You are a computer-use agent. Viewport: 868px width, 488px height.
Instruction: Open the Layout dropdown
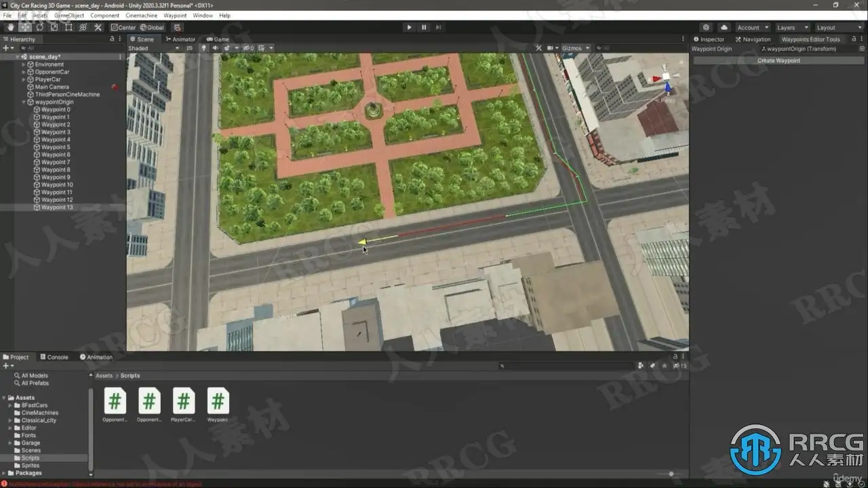[x=839, y=27]
